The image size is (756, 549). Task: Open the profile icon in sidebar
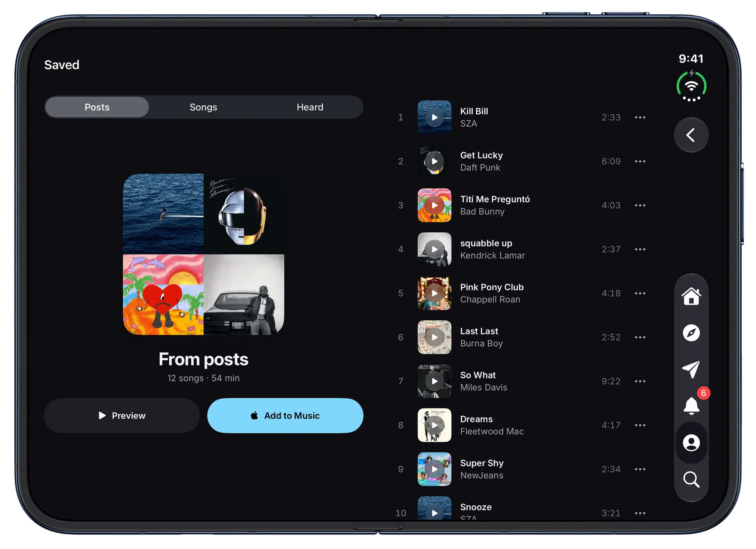691,442
